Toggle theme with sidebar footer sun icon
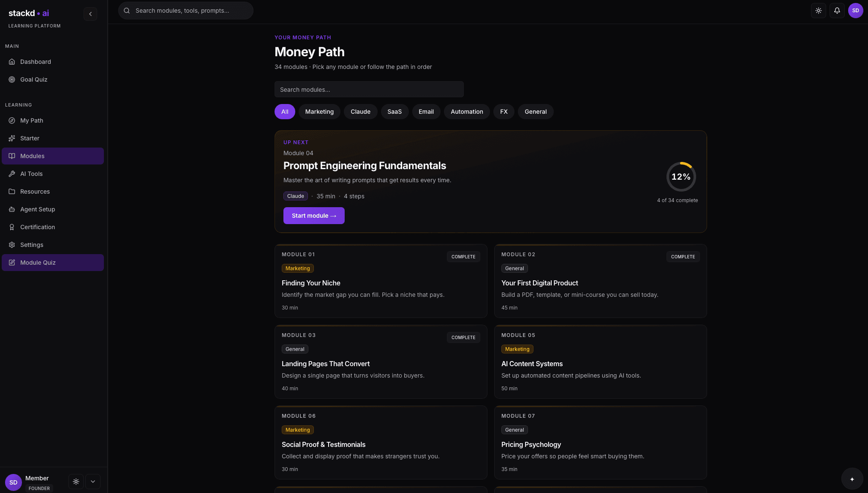 click(x=76, y=482)
